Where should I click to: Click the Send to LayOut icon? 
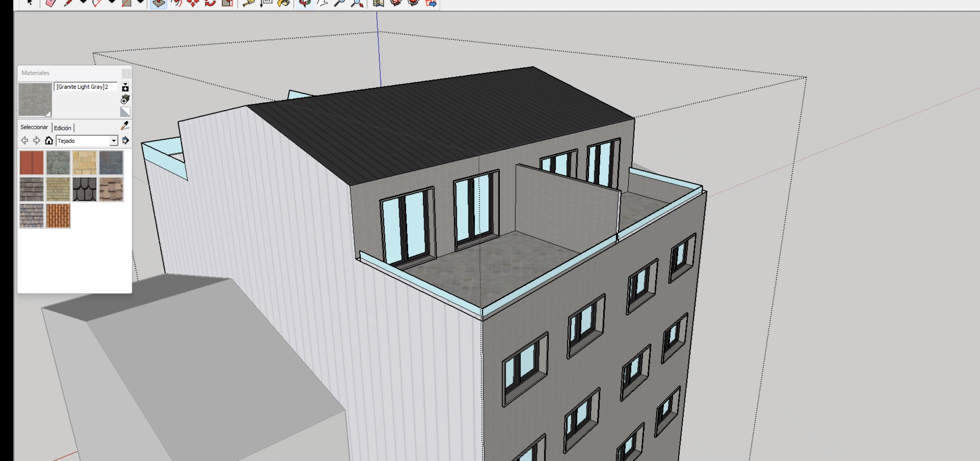pyautogui.click(x=431, y=3)
